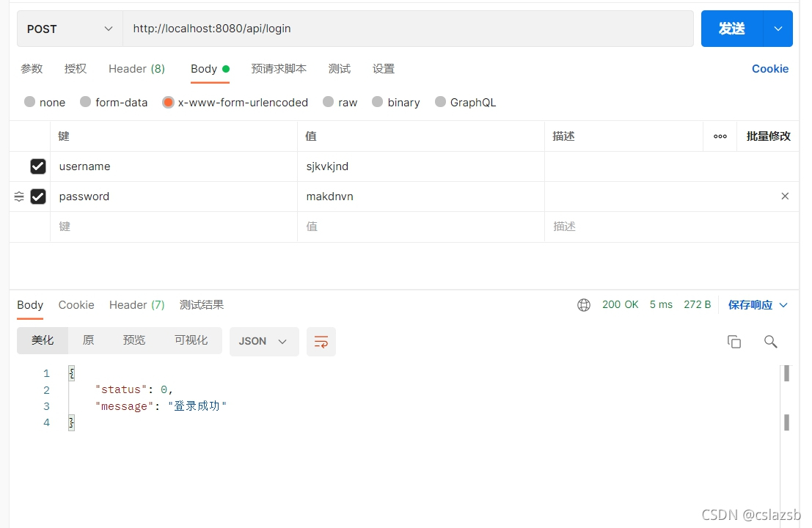Open search in the response body

771,342
